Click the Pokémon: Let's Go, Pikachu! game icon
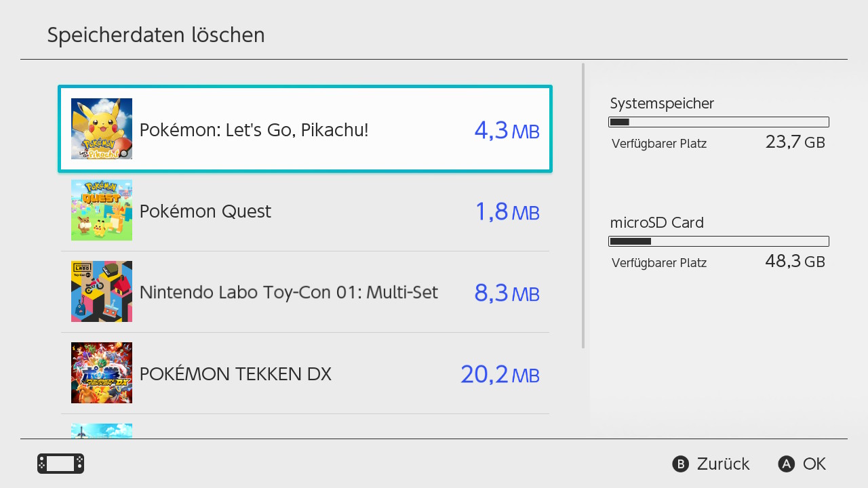This screenshot has height=488, width=868. [102, 129]
